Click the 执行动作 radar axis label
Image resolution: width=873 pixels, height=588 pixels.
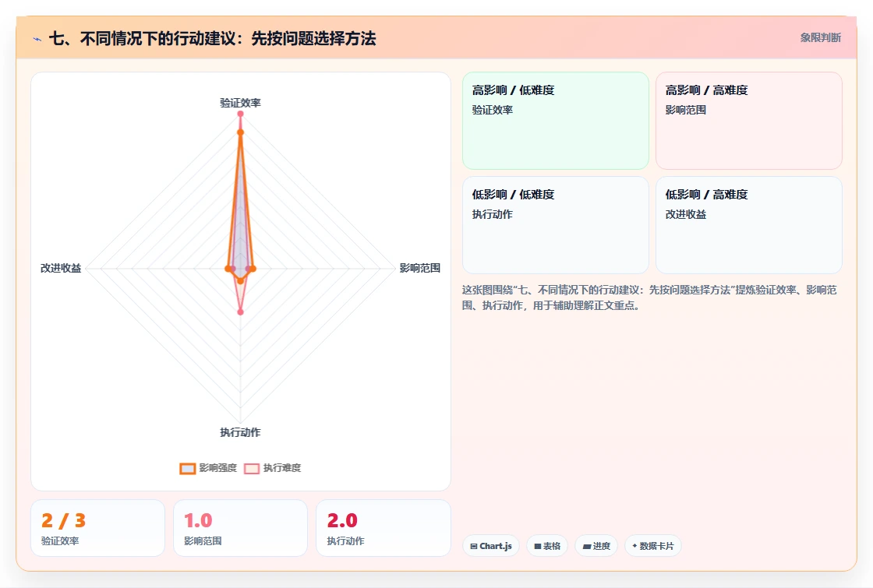tap(241, 432)
